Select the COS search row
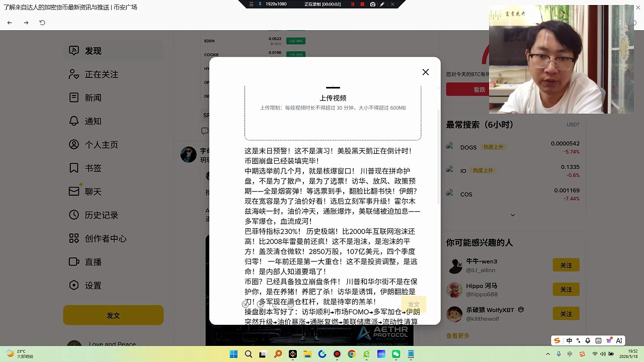This screenshot has width=644, height=362. (513, 194)
